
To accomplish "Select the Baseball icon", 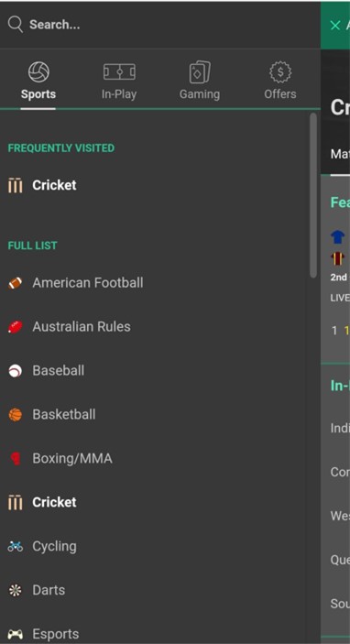I will pyautogui.click(x=16, y=371).
